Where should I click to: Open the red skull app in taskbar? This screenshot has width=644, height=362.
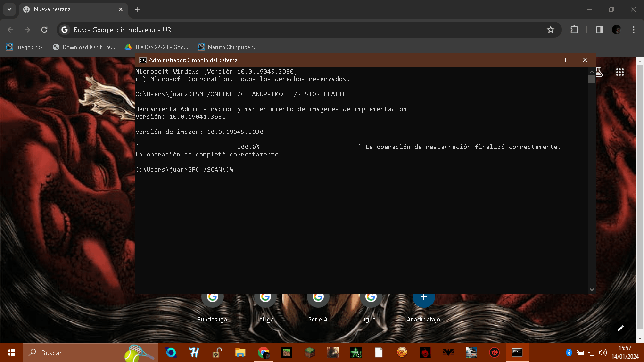tap(425, 353)
